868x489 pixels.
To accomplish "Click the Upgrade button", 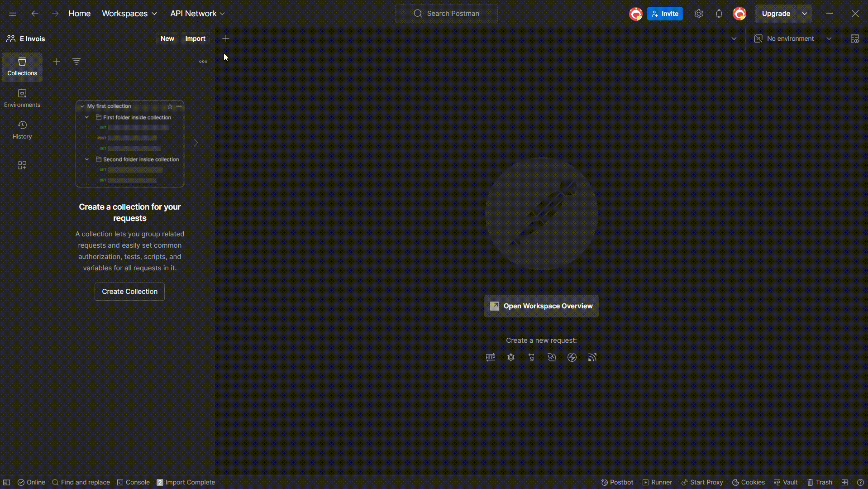I will 776,14.
